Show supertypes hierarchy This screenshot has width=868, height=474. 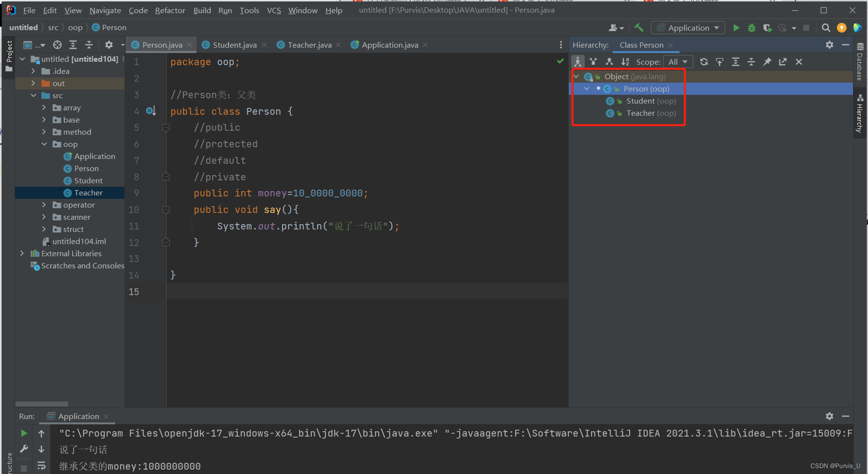click(593, 62)
